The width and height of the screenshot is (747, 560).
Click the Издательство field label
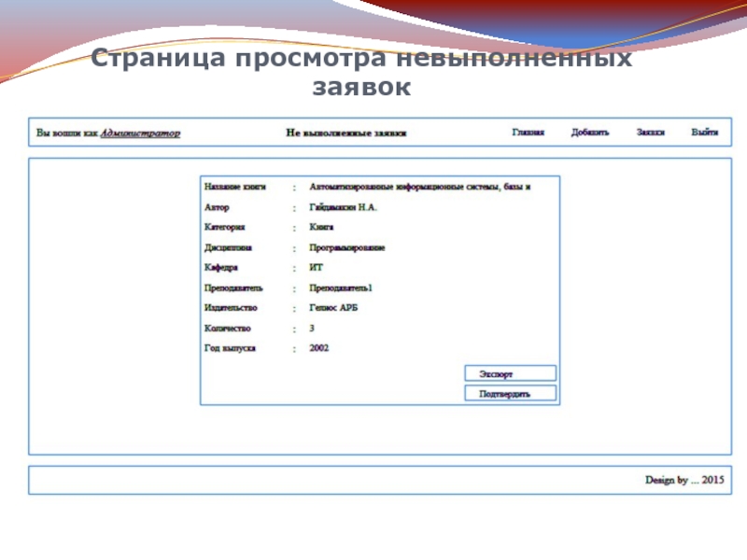click(231, 308)
